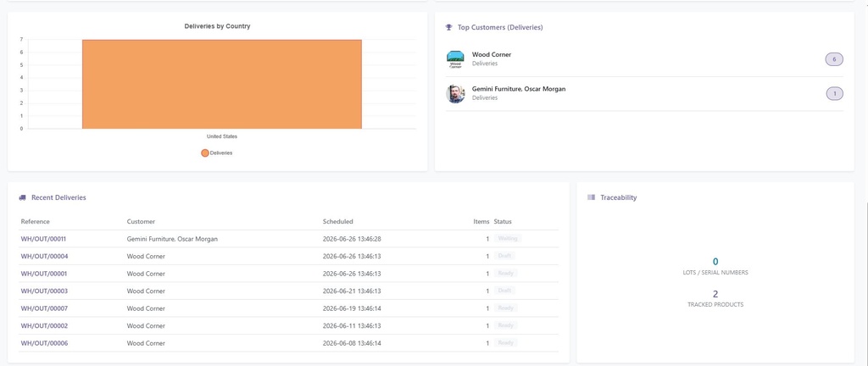Open delivery WH/OUT/00011
Viewport: 868px width, 366px height.
(44, 239)
